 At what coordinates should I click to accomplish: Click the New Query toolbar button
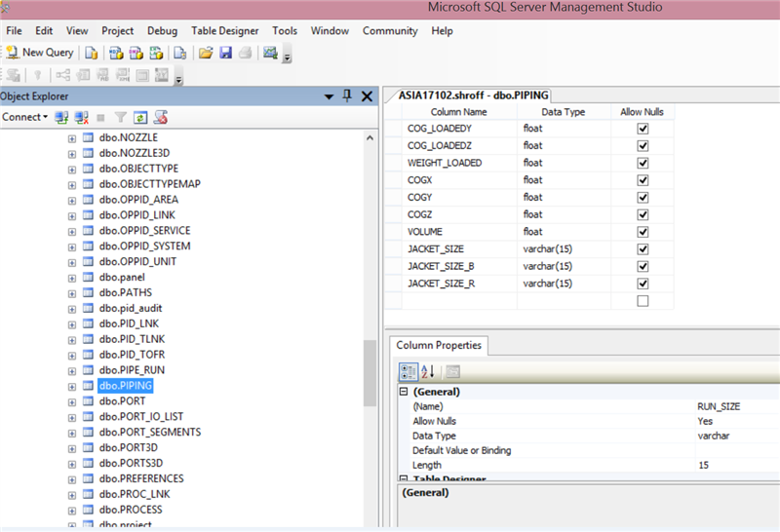tap(40, 53)
